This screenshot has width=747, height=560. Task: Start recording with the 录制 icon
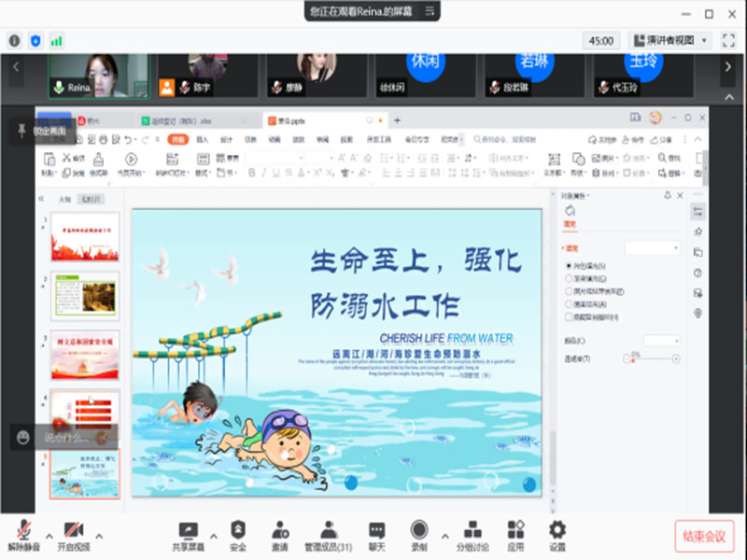tap(419, 530)
